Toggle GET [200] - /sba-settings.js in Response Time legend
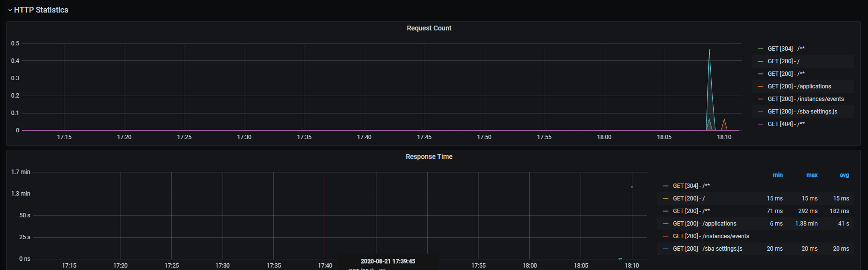The image size is (868, 270). [707, 249]
